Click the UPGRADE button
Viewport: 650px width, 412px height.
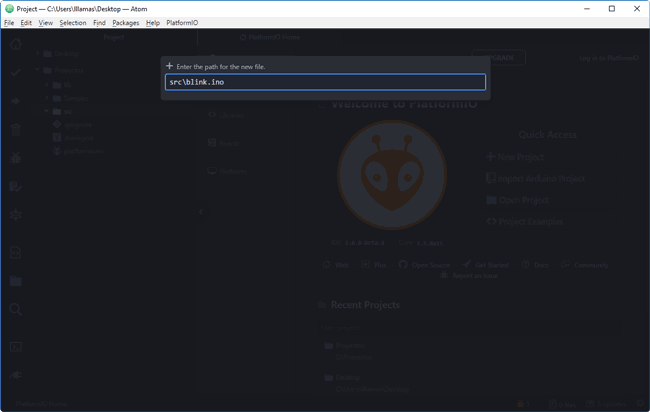[499, 58]
